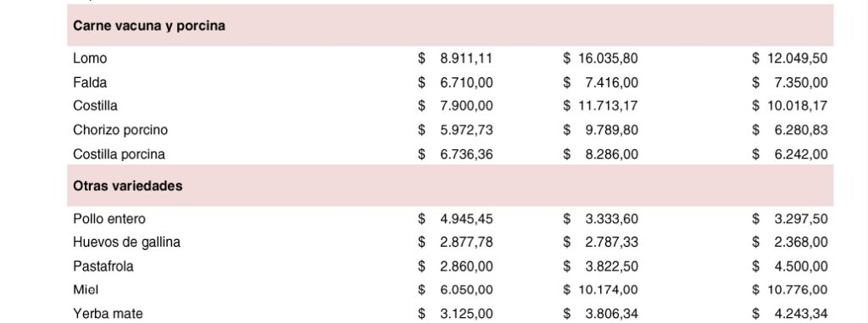868x323 pixels.
Task: Click the Costilla porcina label
Action: [x=119, y=154]
